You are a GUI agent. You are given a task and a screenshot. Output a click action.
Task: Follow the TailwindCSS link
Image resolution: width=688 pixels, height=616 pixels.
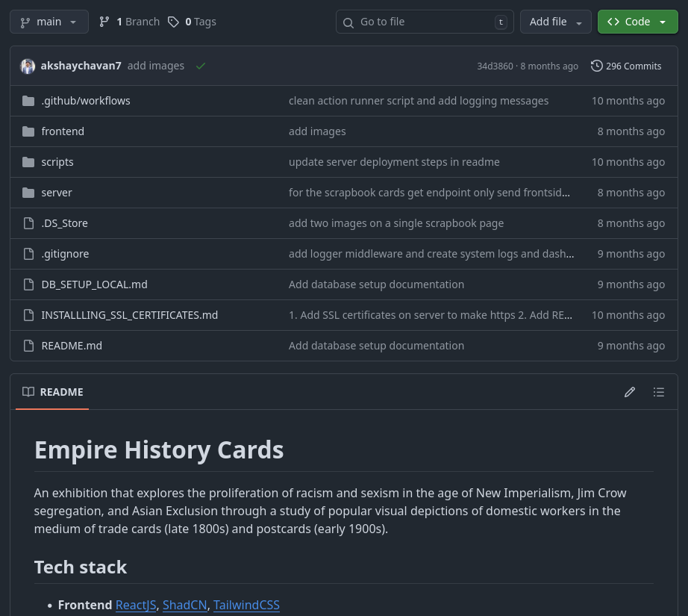(246, 605)
